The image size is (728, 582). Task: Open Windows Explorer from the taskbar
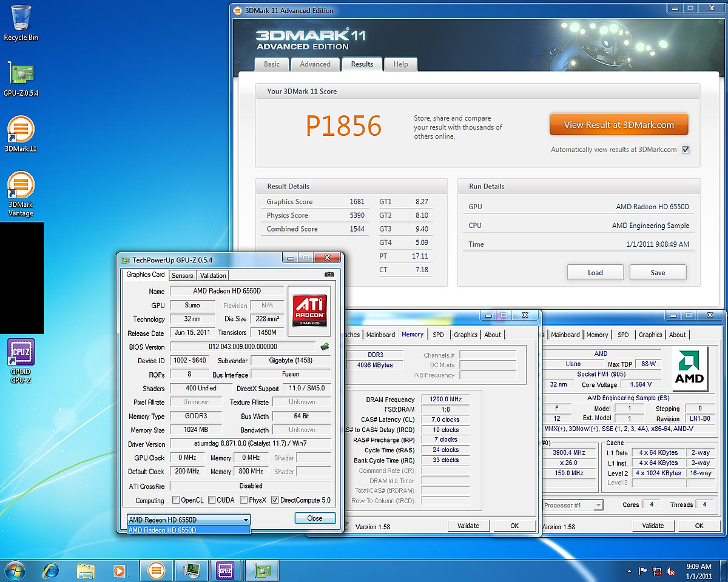tap(86, 570)
